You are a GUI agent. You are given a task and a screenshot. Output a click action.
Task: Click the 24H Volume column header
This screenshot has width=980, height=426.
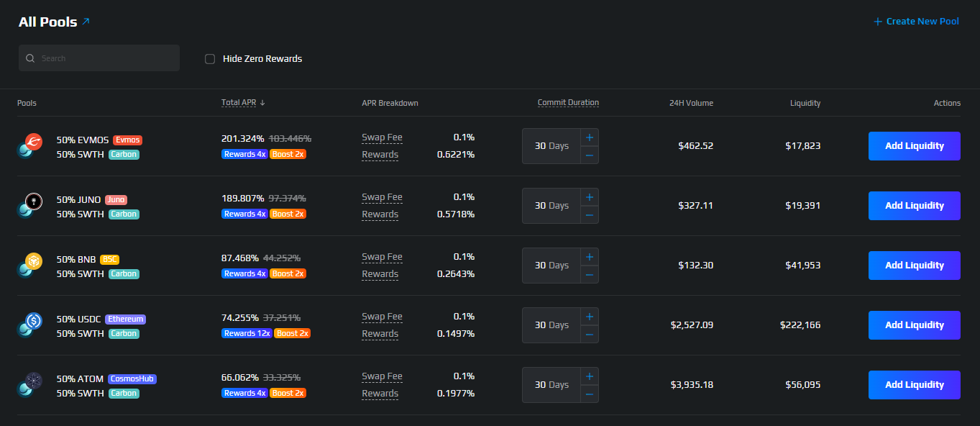coord(692,103)
